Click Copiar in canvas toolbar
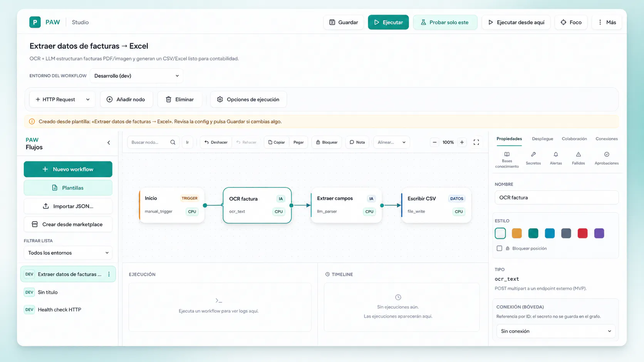This screenshot has width=644, height=362. 277,142
